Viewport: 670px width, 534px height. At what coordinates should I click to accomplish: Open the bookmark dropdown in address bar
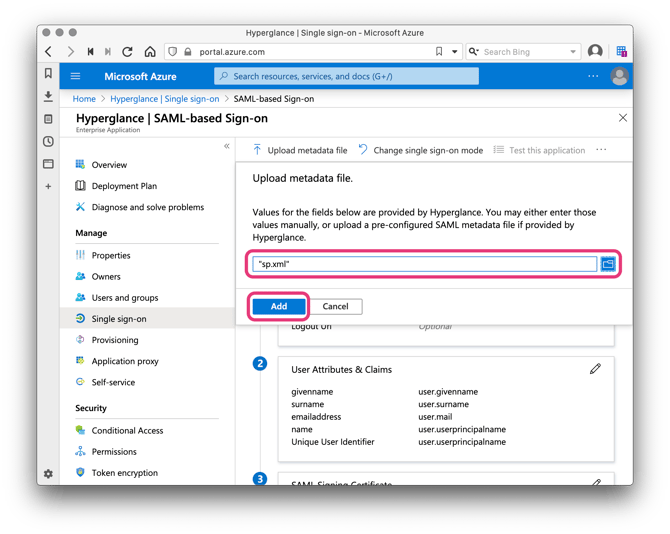coord(455,52)
